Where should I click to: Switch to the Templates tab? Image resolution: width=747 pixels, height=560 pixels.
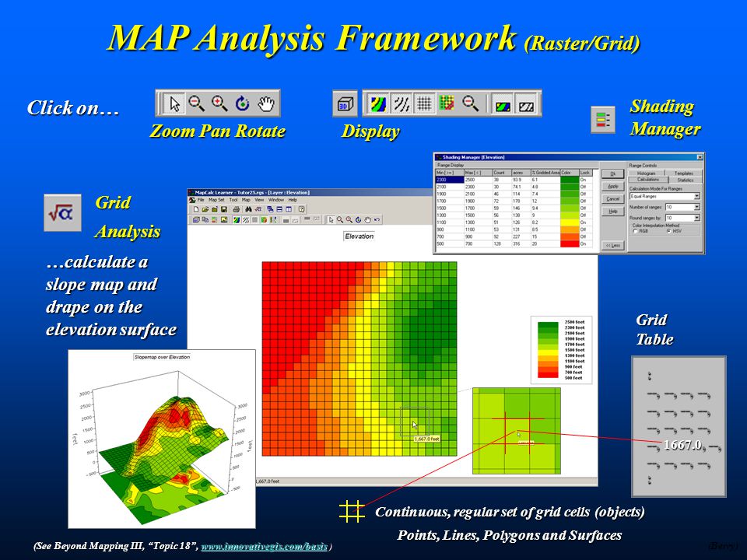(684, 173)
